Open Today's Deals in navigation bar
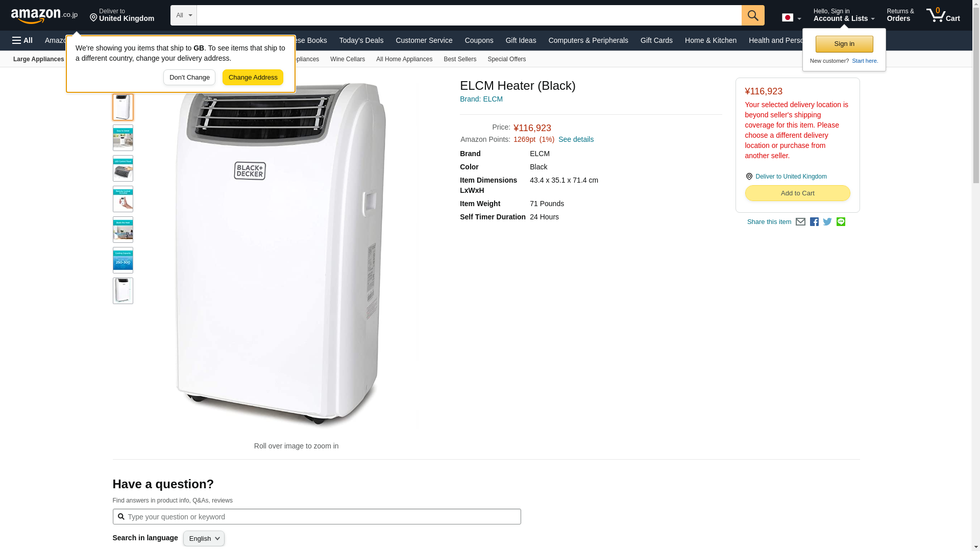 361,40
